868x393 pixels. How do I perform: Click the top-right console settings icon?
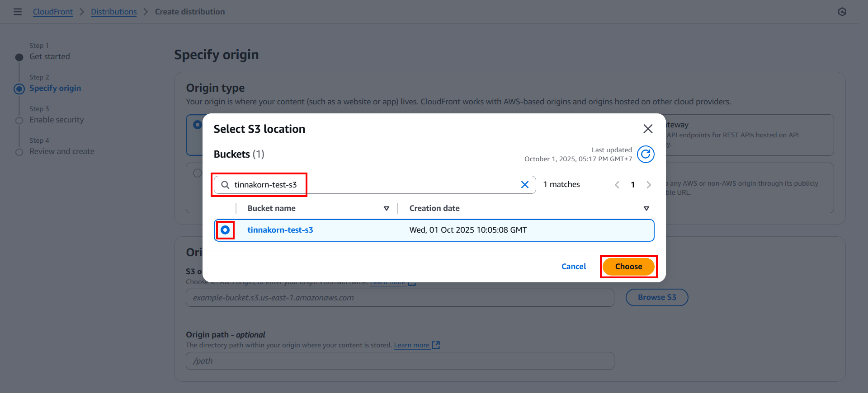pyautogui.click(x=842, y=12)
